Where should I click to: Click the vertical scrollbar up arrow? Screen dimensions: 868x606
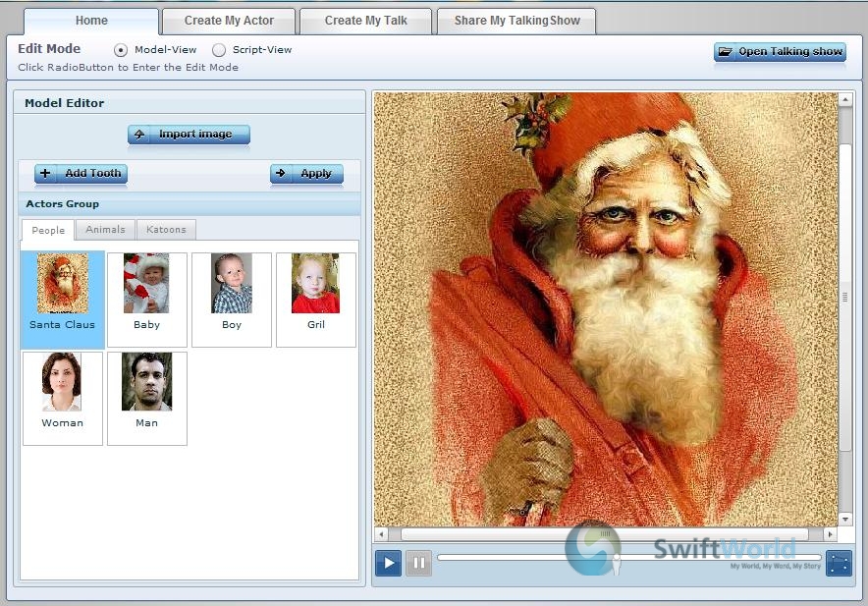point(844,100)
